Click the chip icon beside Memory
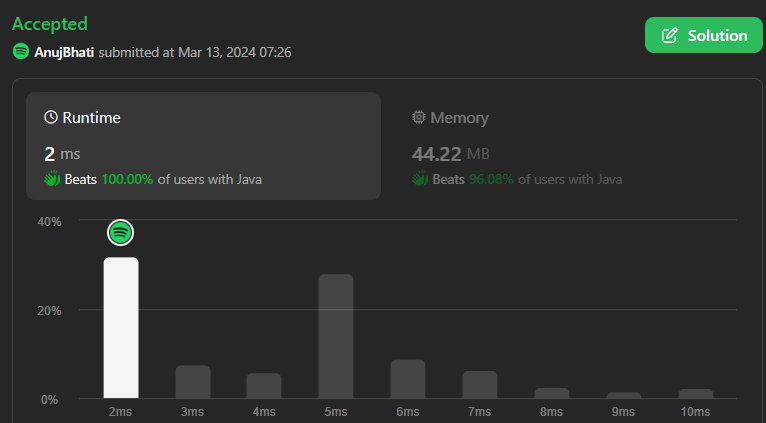This screenshot has width=766, height=423. tap(419, 117)
